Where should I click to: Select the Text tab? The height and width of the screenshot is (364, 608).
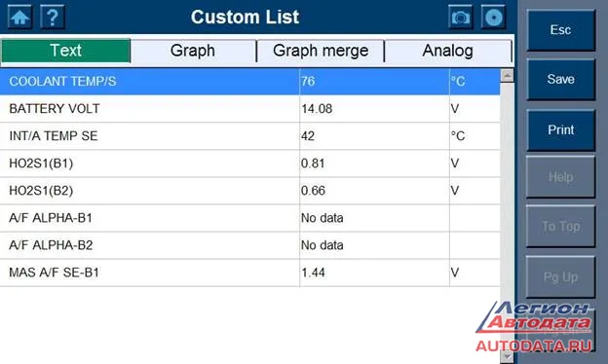point(65,51)
